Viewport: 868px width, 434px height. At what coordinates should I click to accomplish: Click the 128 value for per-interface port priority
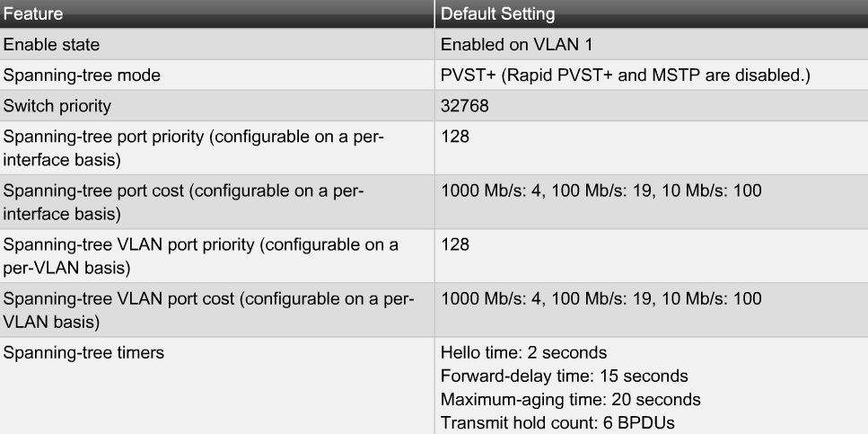455,137
